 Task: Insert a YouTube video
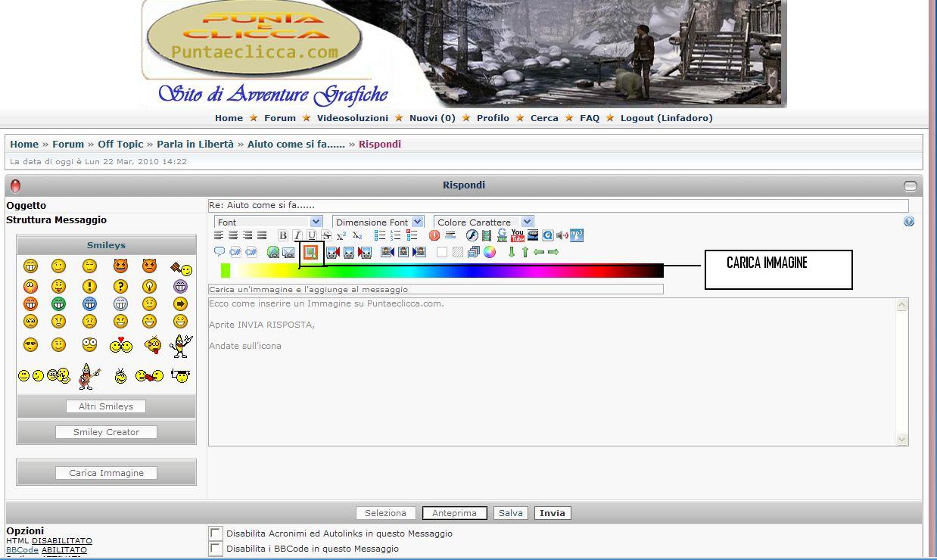click(518, 235)
